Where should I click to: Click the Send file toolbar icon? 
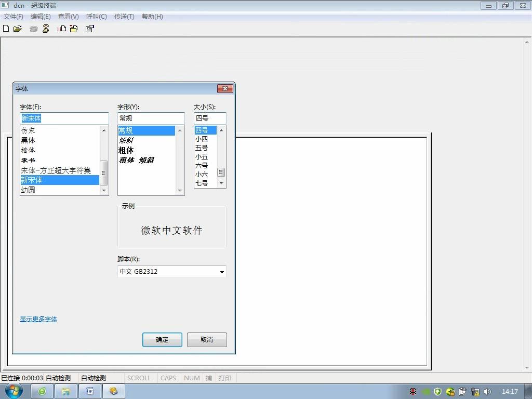pos(62,29)
